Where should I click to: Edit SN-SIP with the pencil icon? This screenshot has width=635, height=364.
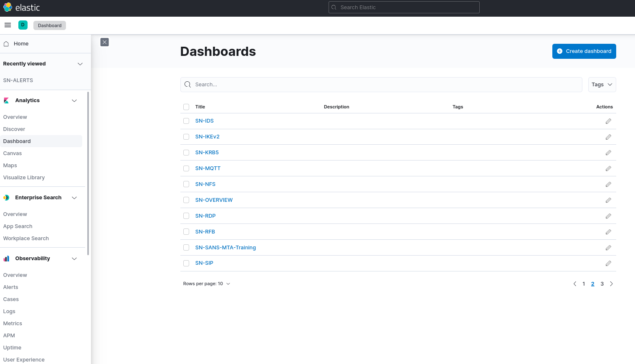608,264
